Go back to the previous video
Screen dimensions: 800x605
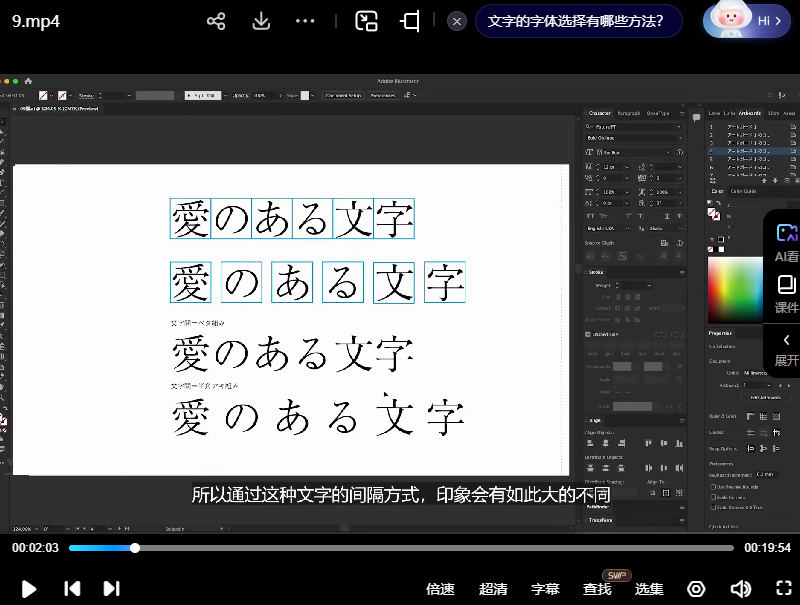[x=72, y=589]
